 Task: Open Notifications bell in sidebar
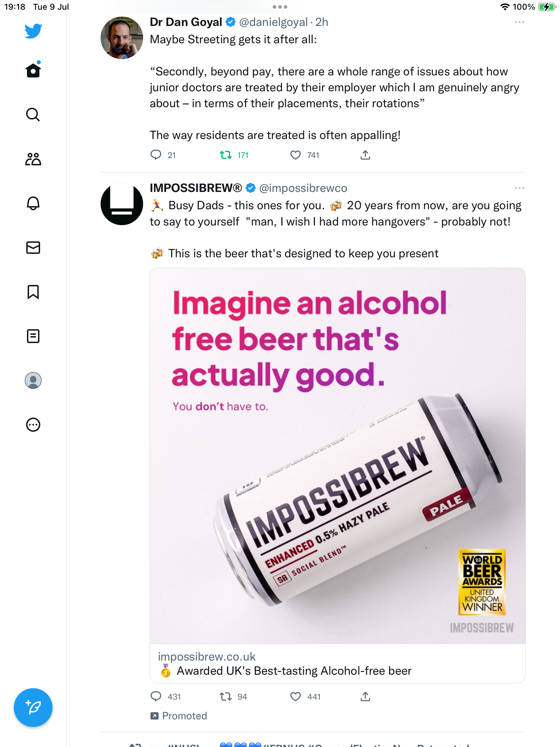[x=33, y=203]
